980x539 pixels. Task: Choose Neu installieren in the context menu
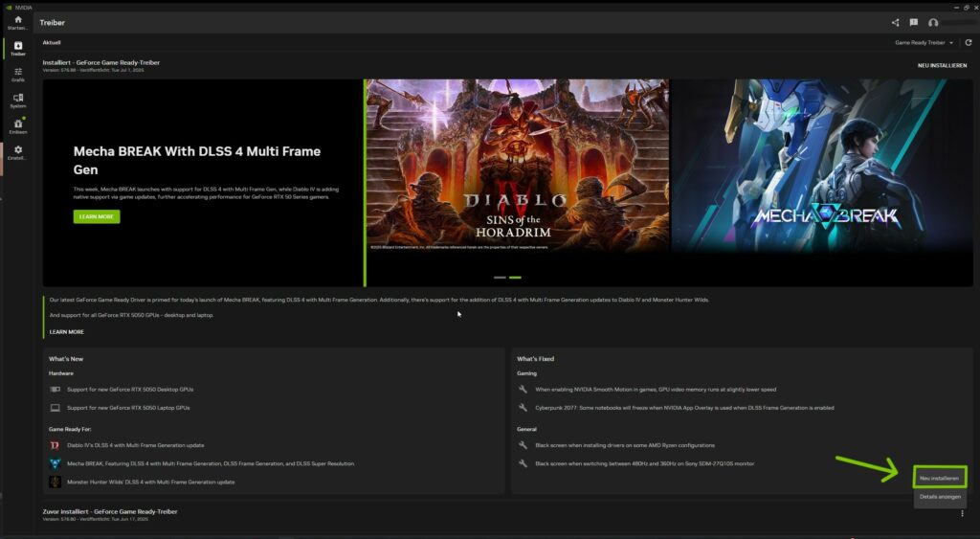[x=940, y=478]
